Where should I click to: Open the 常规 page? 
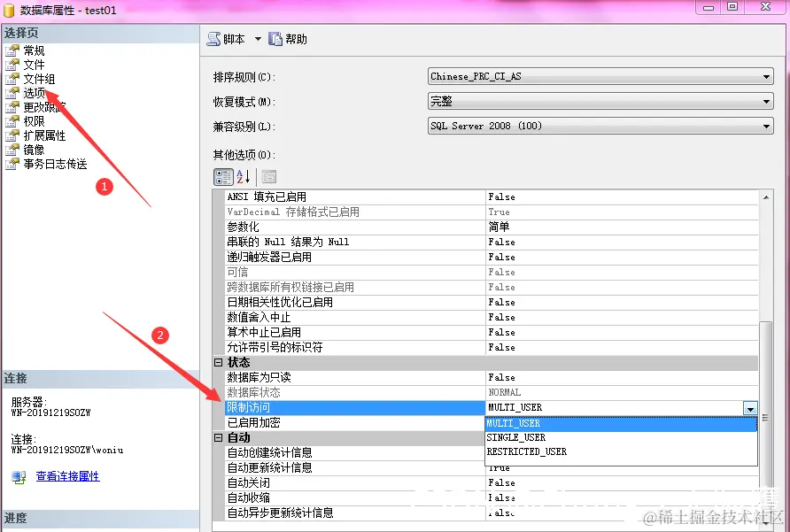34,50
